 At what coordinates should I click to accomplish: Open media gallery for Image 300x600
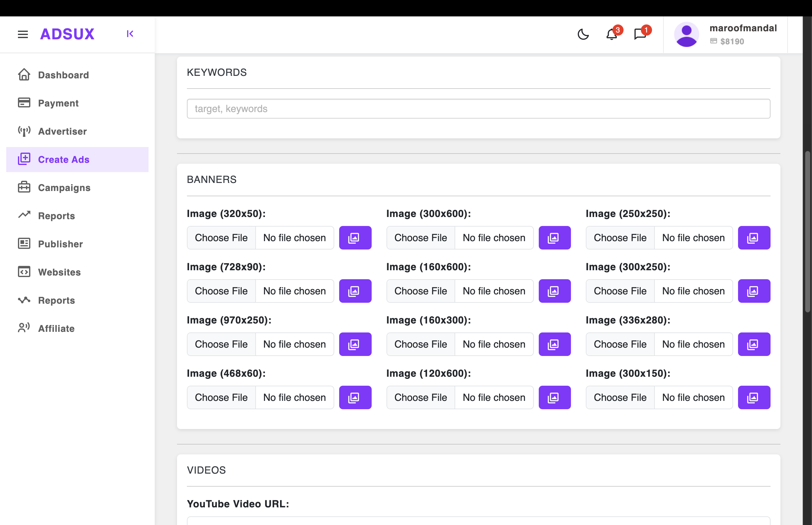[x=555, y=238]
